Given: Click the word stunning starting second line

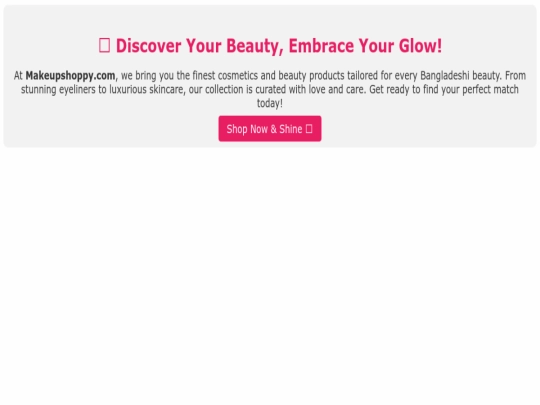Looking at the screenshot, I should [x=38, y=90].
